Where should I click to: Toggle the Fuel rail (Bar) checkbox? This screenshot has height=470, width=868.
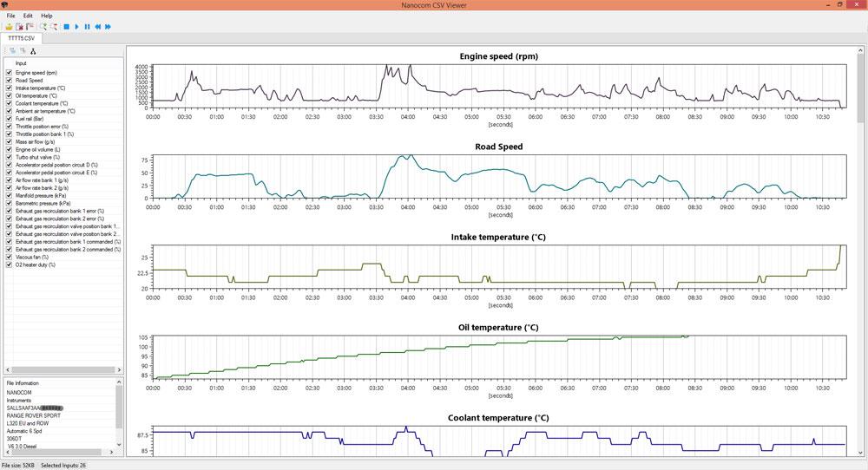click(x=10, y=119)
